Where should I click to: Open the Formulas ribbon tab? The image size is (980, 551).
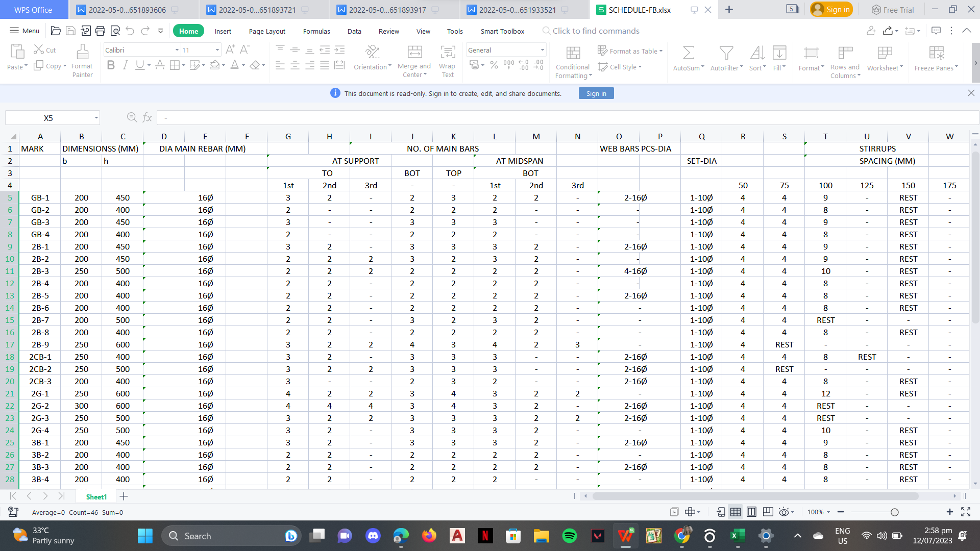point(316,31)
